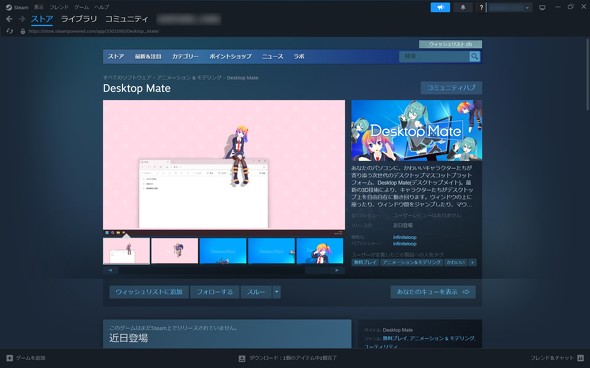Click the かわいい tag
The image size is (590, 368).
(456, 262)
